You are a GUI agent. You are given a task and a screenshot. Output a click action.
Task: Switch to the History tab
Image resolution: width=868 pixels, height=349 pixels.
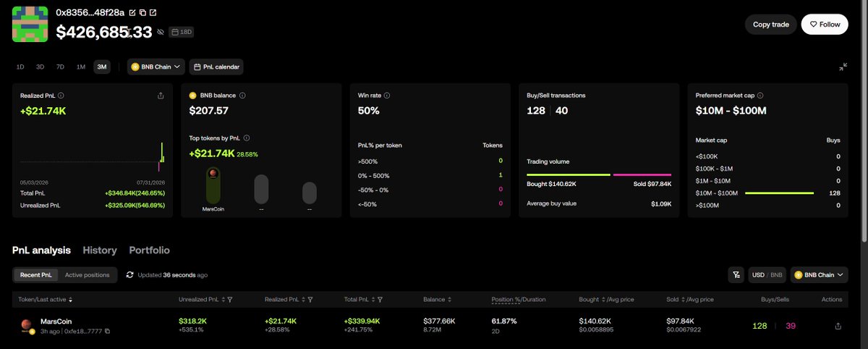(x=100, y=250)
